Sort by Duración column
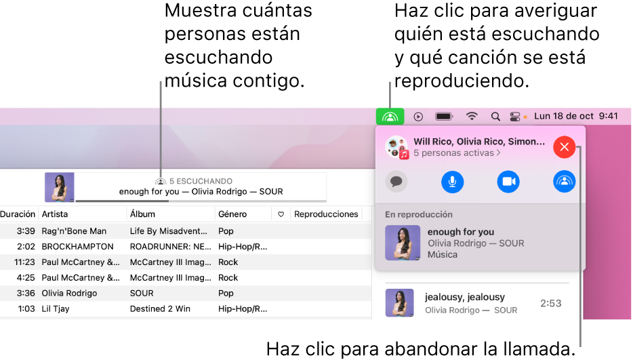 click(x=18, y=214)
